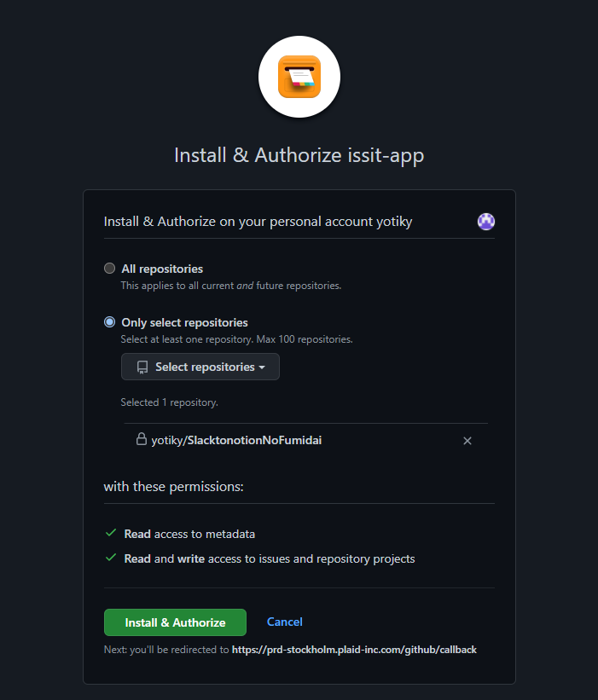This screenshot has width=598, height=700.
Task: Click the lock icon beside SlacktonotionNoFumidai
Action: (x=141, y=439)
